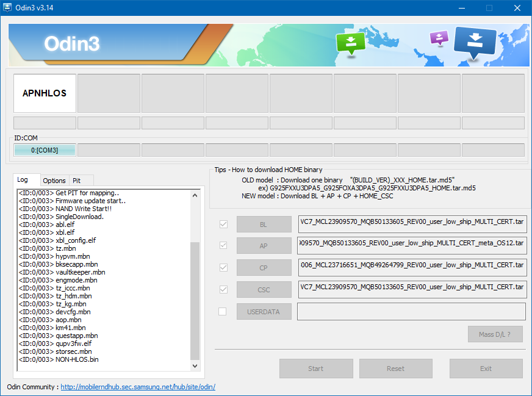This screenshot has height=396, width=532.
Task: Select log line 'NON-HLOS.bin'
Action: tap(59, 359)
